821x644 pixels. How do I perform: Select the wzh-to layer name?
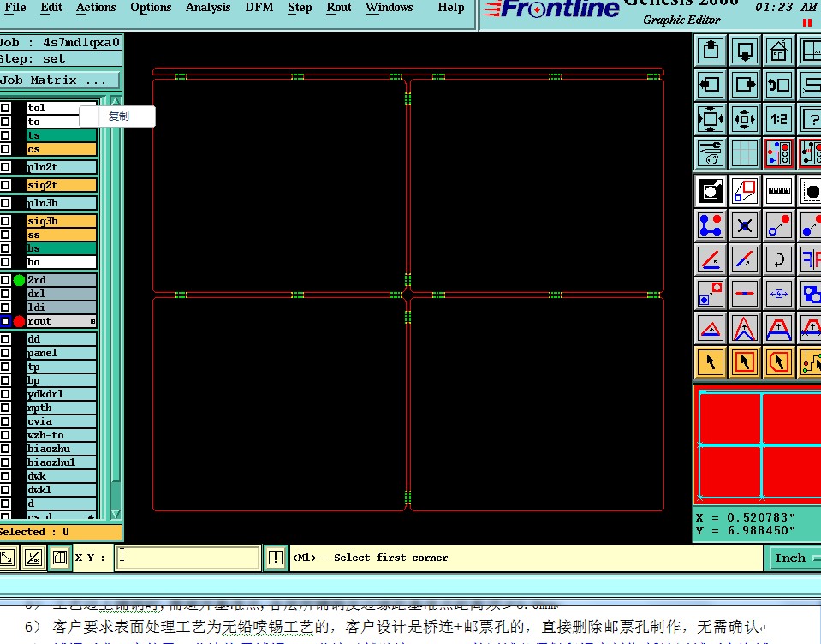click(x=62, y=435)
